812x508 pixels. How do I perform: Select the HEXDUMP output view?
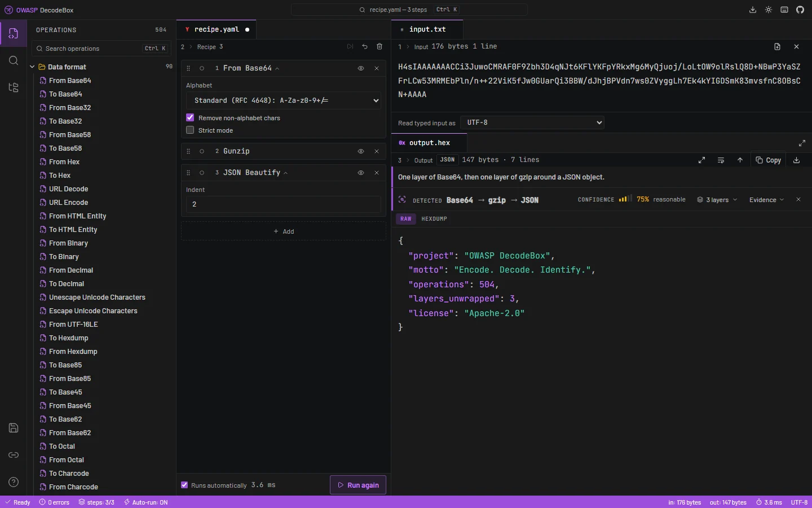click(x=434, y=219)
